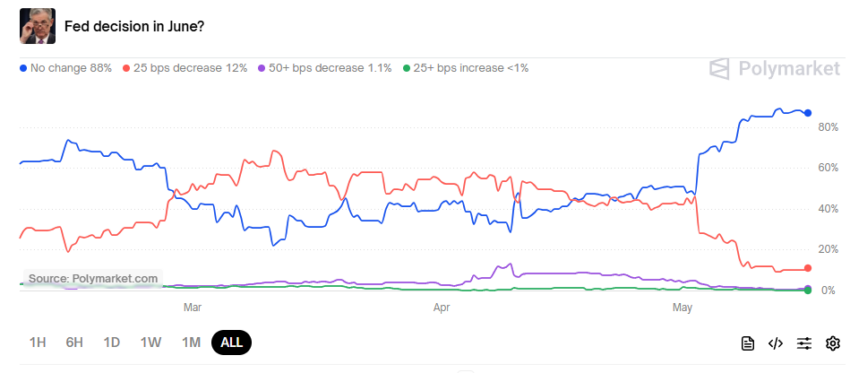Select the 1H time range
The height and width of the screenshot is (373, 850).
(x=37, y=343)
